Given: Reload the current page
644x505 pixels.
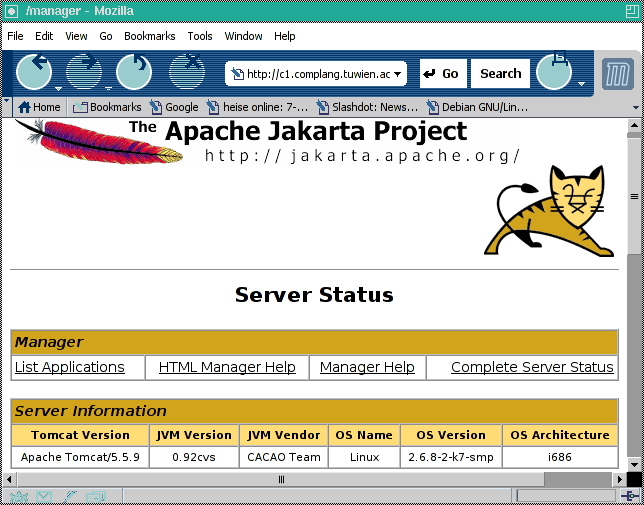Looking at the screenshot, I should pyautogui.click(x=134, y=72).
